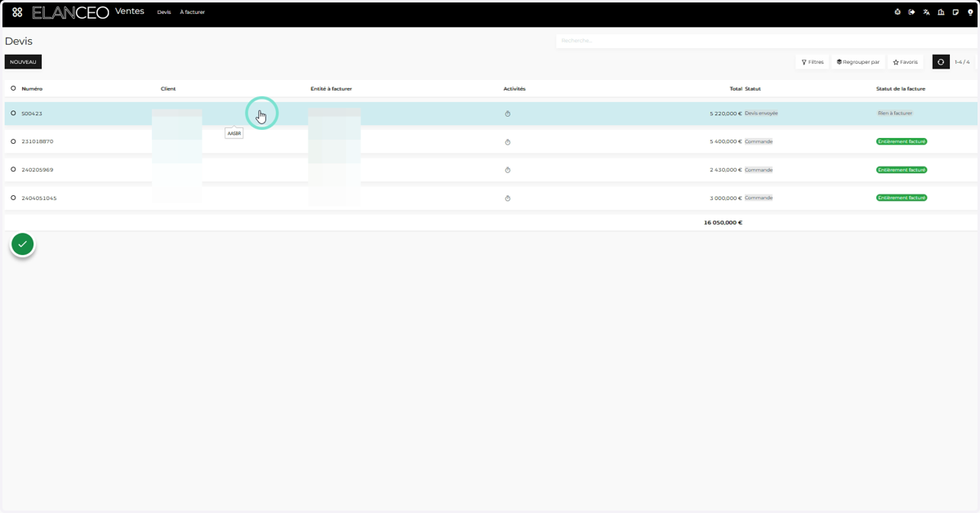Click the lightbulb icon in top bar

point(970,12)
